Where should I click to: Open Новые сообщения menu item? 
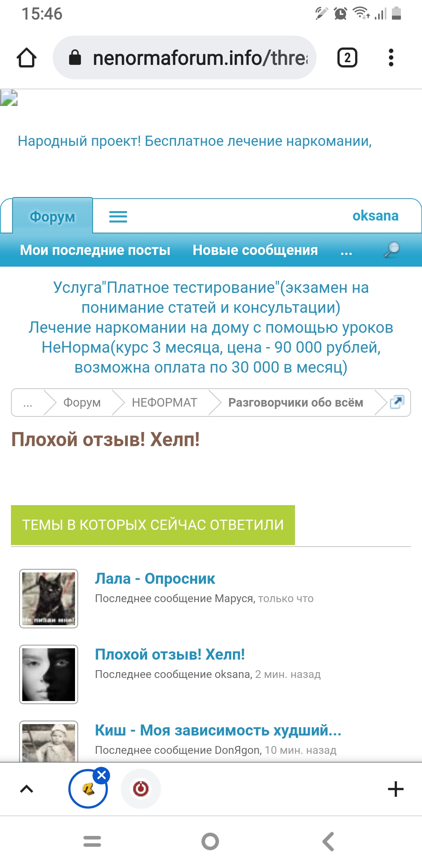[255, 250]
